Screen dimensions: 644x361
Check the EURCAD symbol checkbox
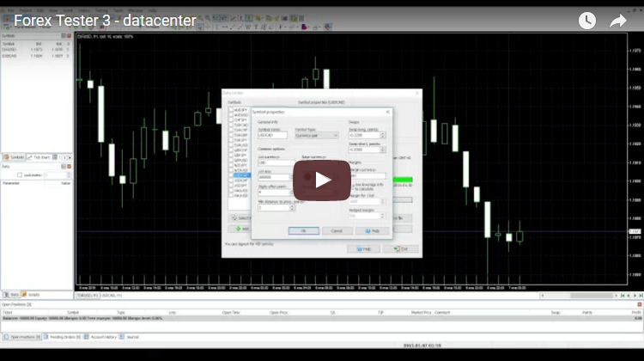coord(231,125)
